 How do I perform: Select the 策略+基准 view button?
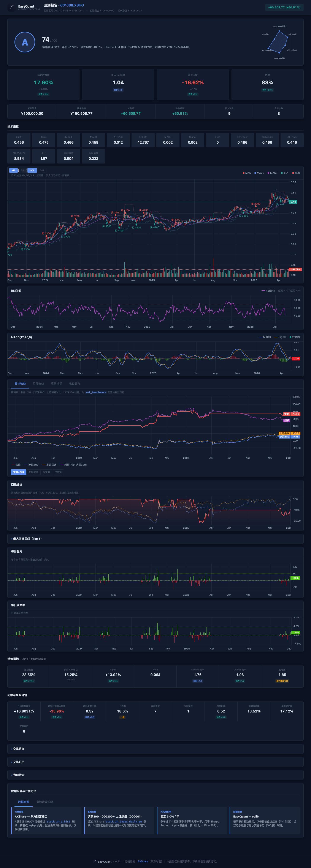(x=19, y=472)
